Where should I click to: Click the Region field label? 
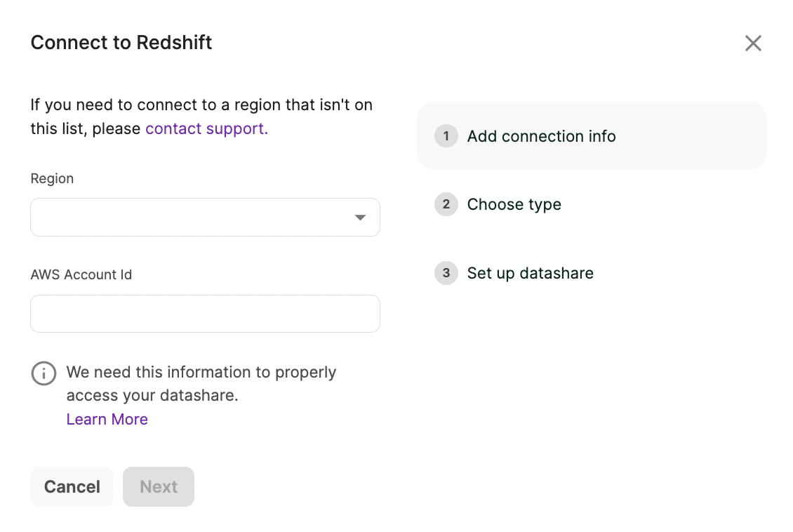tap(52, 178)
